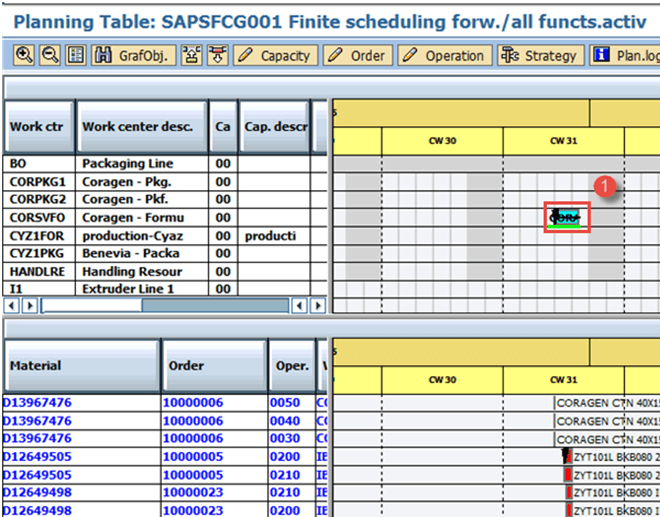The height and width of the screenshot is (517, 660).
Task: Click the deallocate icon next to Capacity
Action: [217, 56]
